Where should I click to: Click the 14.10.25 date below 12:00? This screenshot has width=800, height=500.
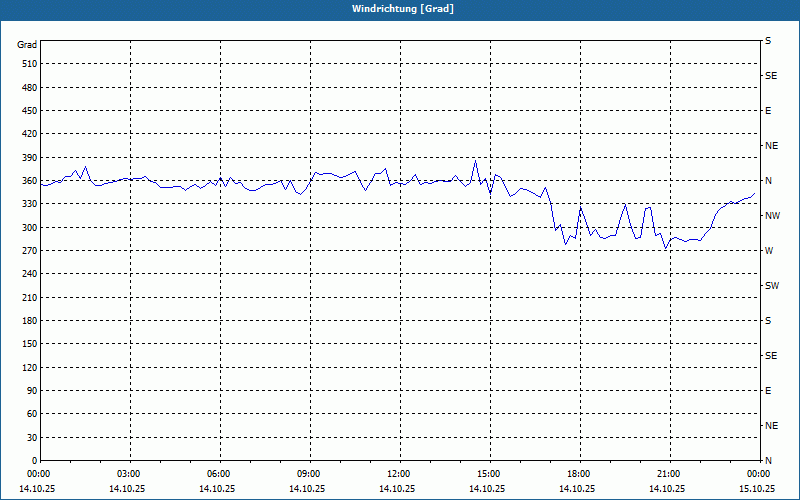tap(397, 489)
